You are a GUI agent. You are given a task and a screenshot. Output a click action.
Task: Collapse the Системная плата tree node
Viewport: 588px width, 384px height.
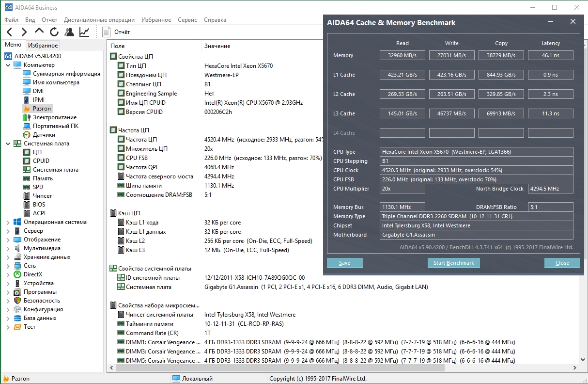(x=8, y=144)
